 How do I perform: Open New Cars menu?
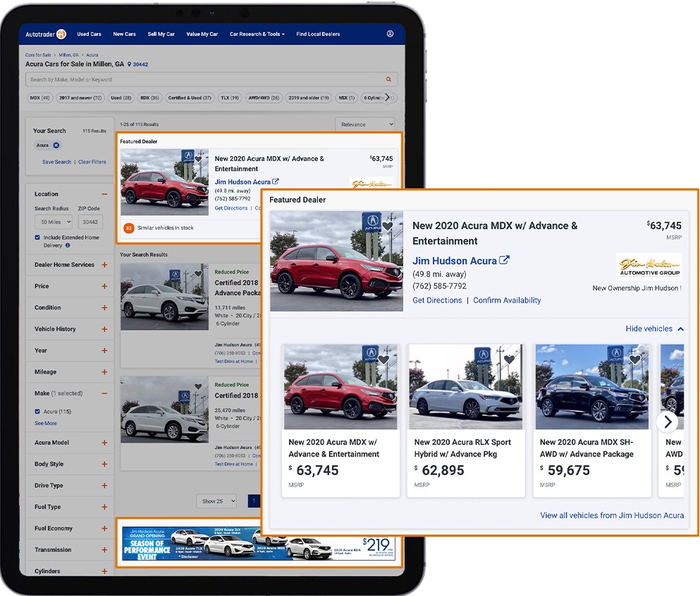[x=124, y=34]
